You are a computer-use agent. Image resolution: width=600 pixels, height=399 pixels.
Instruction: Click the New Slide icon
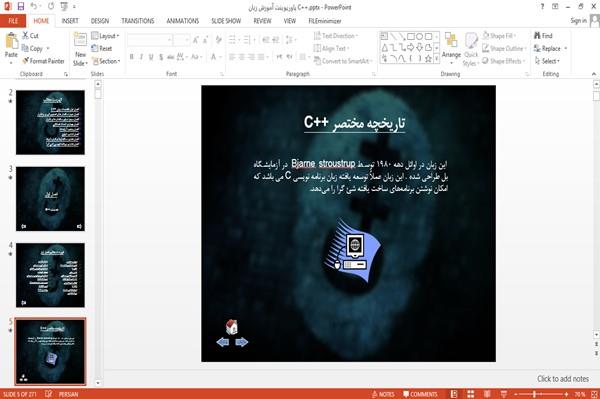(80, 41)
